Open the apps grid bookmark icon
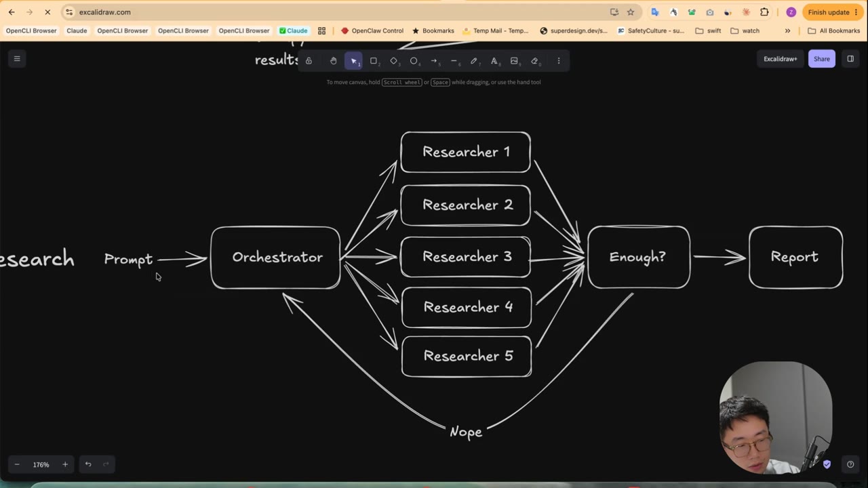Image resolution: width=868 pixels, height=488 pixels. (x=321, y=30)
